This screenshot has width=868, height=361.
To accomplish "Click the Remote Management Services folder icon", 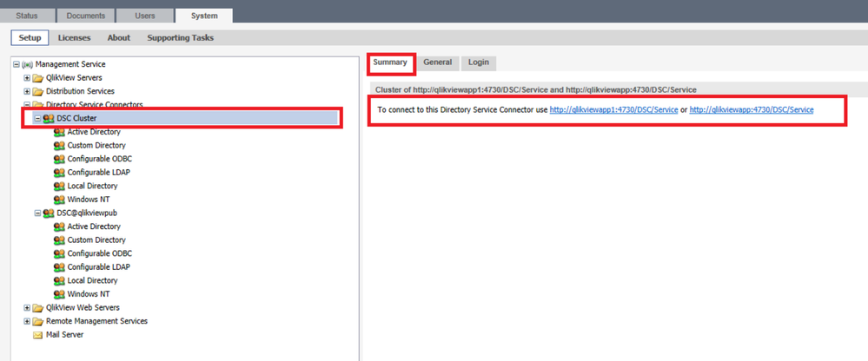I will 37,321.
